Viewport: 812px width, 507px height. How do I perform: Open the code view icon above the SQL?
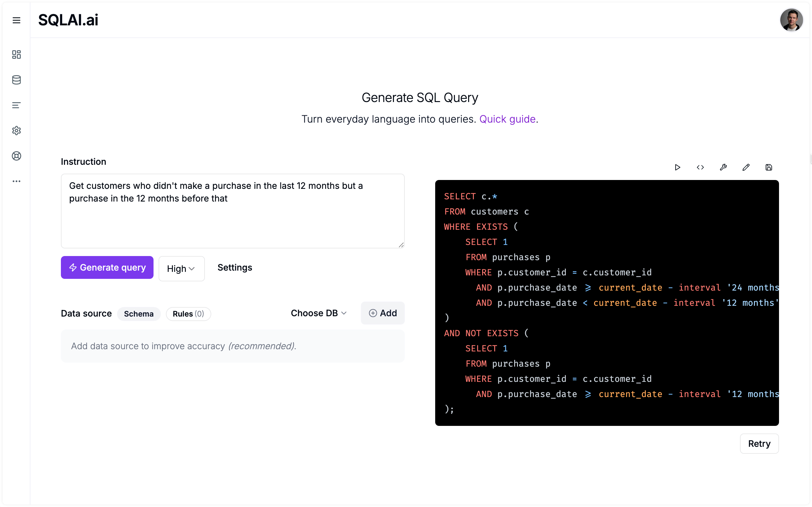(x=700, y=167)
